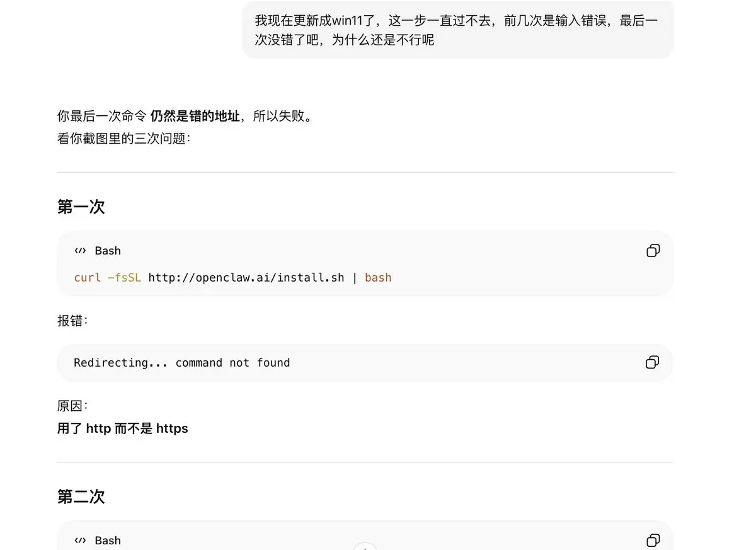
Task: Click the URL http://openclaw.ai/install.sh
Action: pyautogui.click(x=246, y=277)
